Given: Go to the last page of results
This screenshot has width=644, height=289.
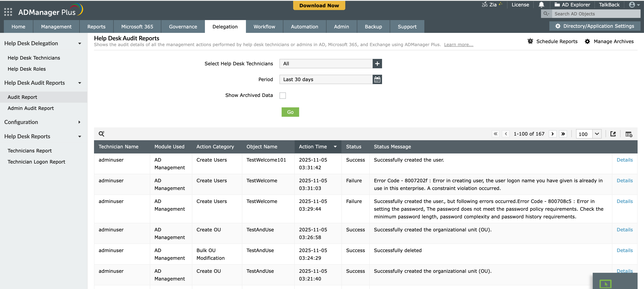Looking at the screenshot, I should 563,134.
